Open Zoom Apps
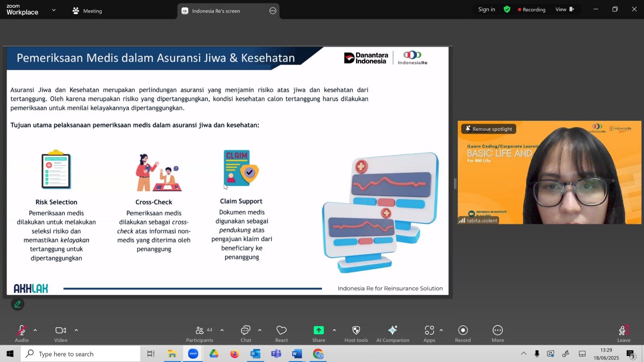This screenshot has height=362, width=644. click(429, 334)
